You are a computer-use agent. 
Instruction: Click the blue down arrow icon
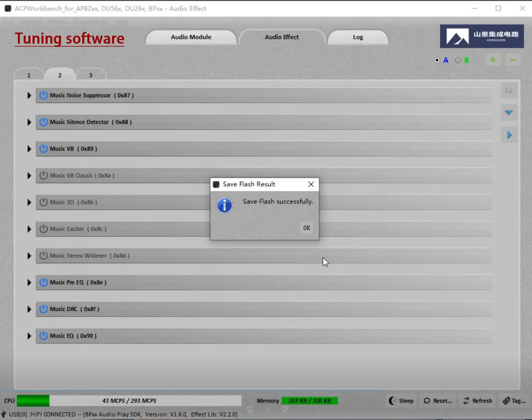click(x=509, y=113)
